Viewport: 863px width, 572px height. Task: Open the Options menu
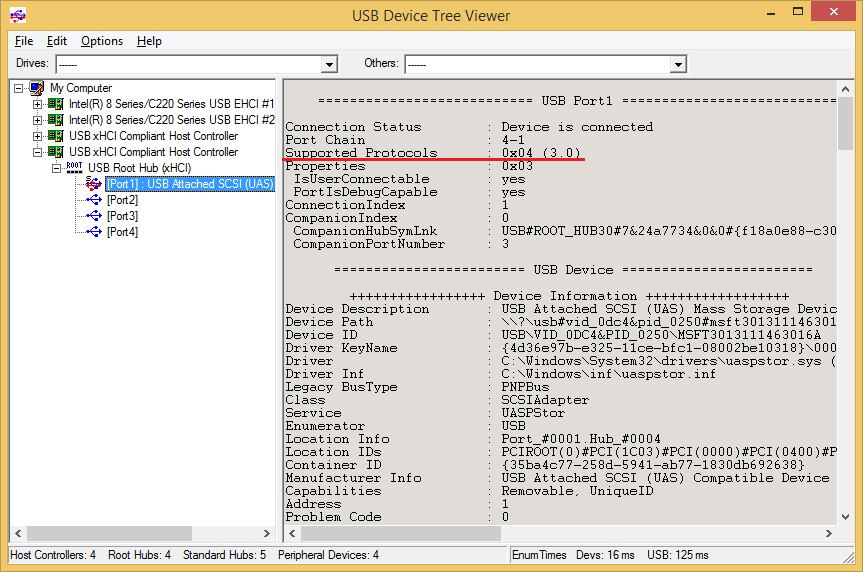[x=102, y=41]
